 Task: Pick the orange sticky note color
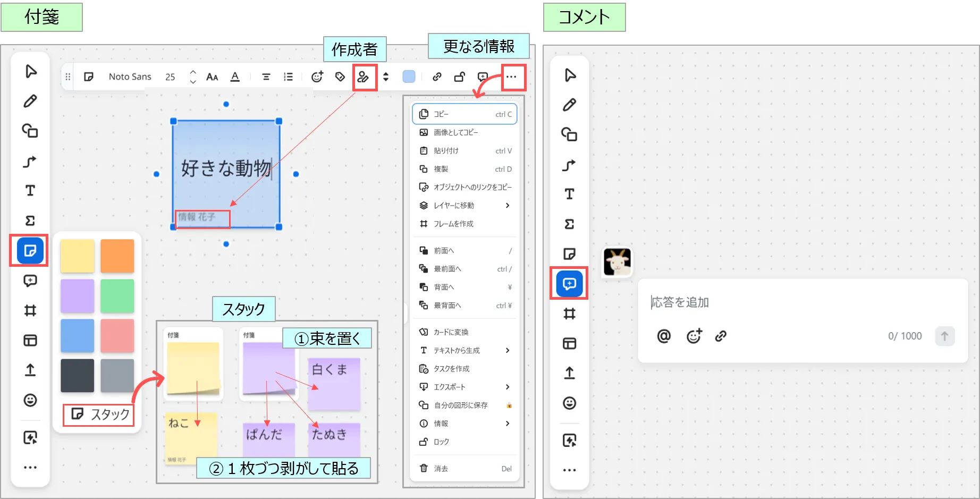(x=117, y=256)
